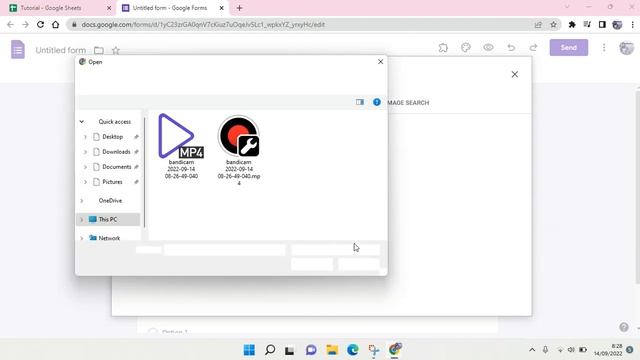Screen dimensions: 640x360
Task: Select the bandicam MP4 video file
Action: (x=181, y=146)
